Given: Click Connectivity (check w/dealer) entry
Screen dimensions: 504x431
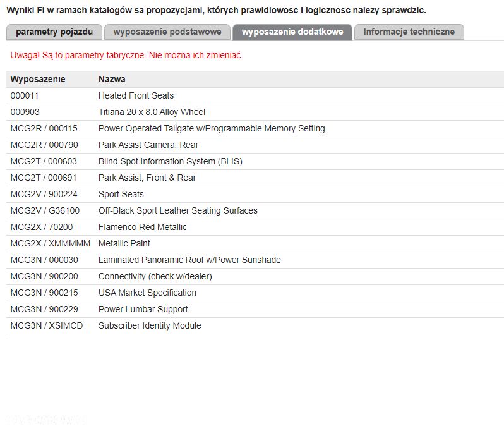Looking at the screenshot, I should [x=155, y=276].
